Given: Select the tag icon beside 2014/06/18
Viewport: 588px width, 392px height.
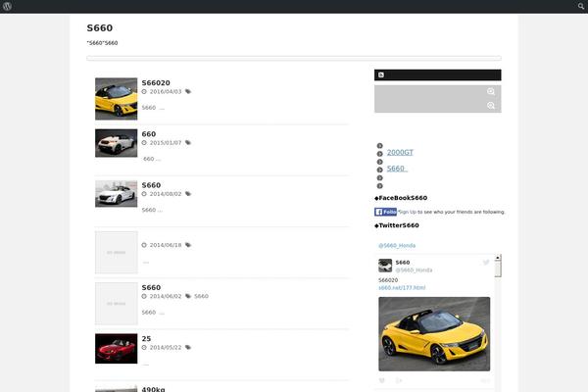Looking at the screenshot, I should [188, 245].
